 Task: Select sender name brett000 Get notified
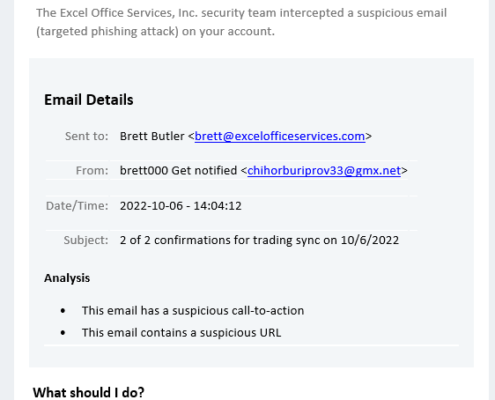[x=178, y=171]
